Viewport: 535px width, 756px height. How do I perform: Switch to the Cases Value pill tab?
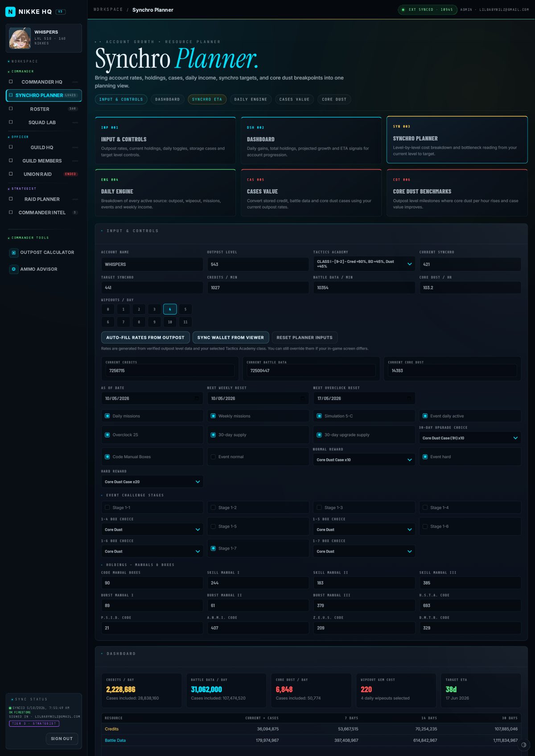pyautogui.click(x=294, y=99)
